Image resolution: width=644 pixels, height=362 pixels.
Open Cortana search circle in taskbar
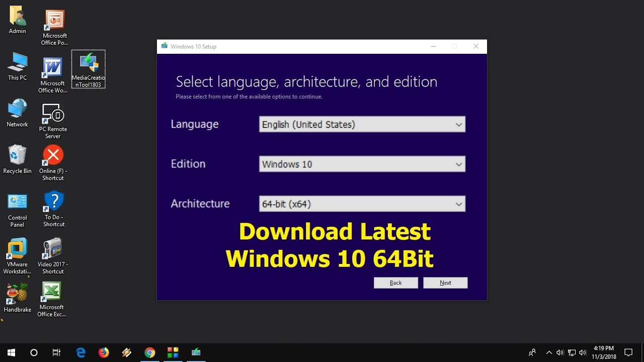pyautogui.click(x=34, y=352)
